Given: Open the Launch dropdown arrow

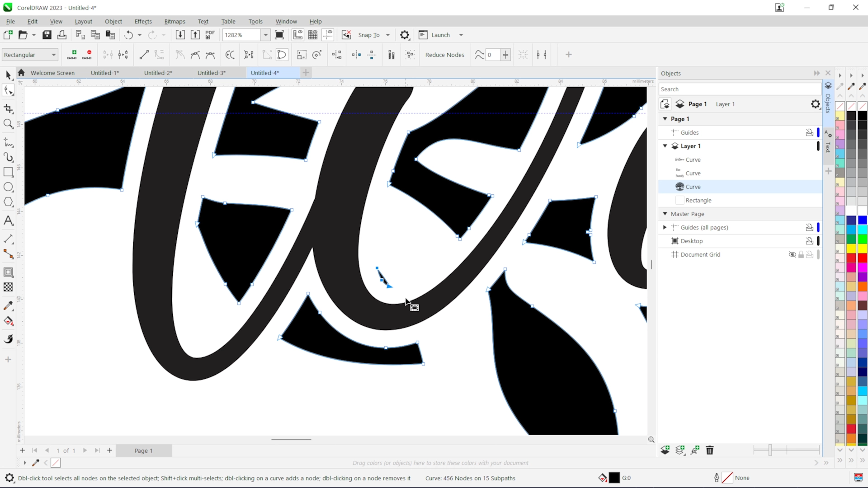Looking at the screenshot, I should point(461,35).
